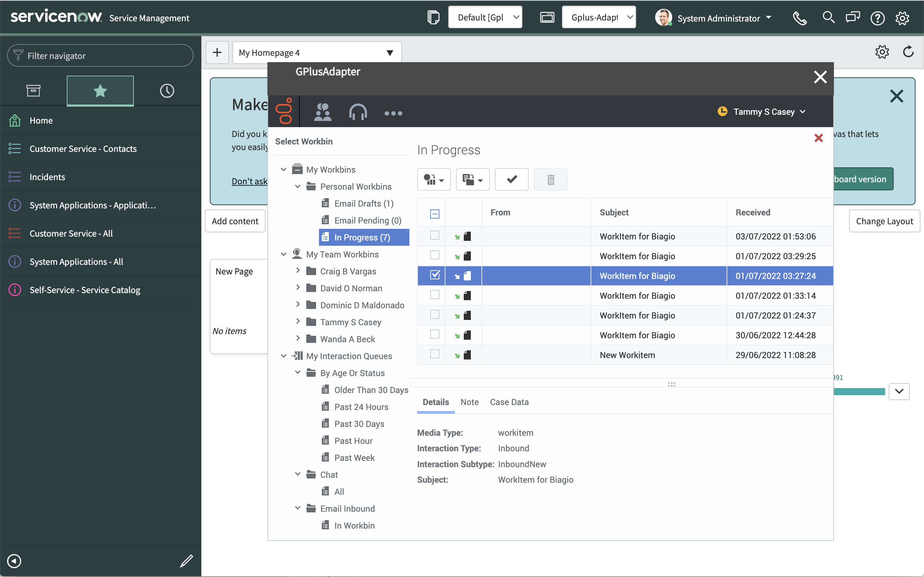The height and width of the screenshot is (577, 924).
Task: Check the 30/06/2022 12:44:28 row checkbox
Action: point(435,334)
